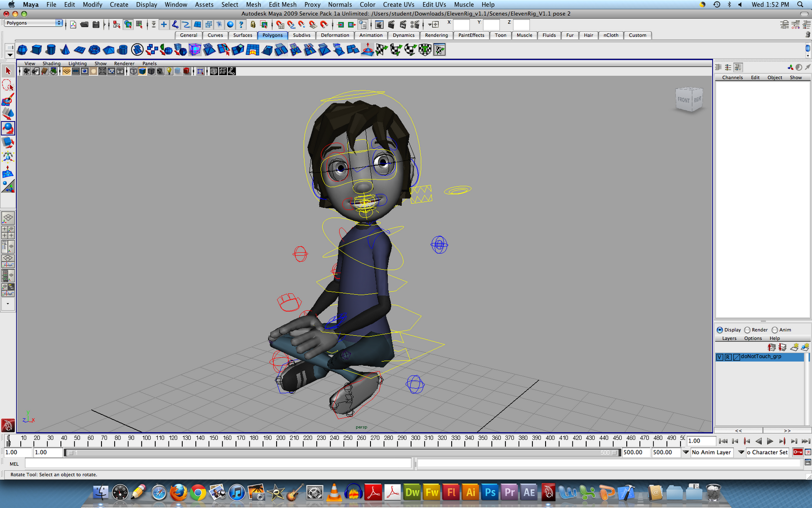
Task: Create a polygon pipe from shelf
Action: pyautogui.click(x=123, y=50)
